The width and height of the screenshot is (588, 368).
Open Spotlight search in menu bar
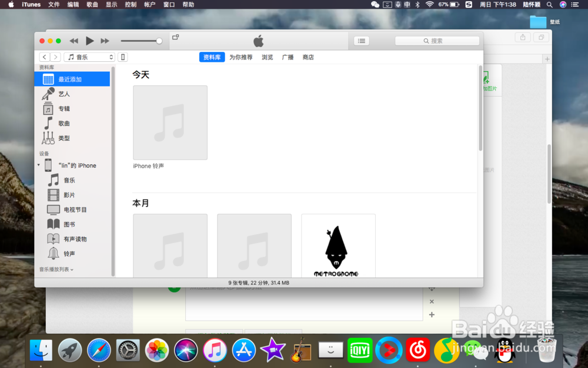click(549, 5)
